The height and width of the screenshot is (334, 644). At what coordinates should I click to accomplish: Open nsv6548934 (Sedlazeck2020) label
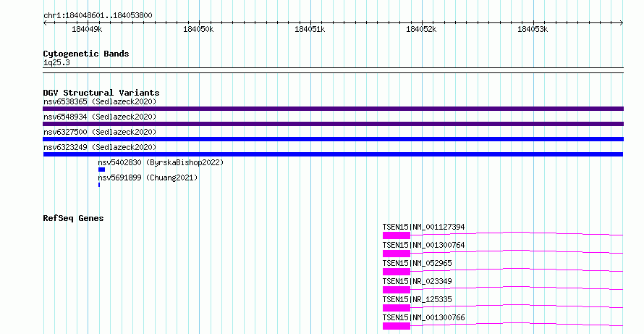coord(100,117)
